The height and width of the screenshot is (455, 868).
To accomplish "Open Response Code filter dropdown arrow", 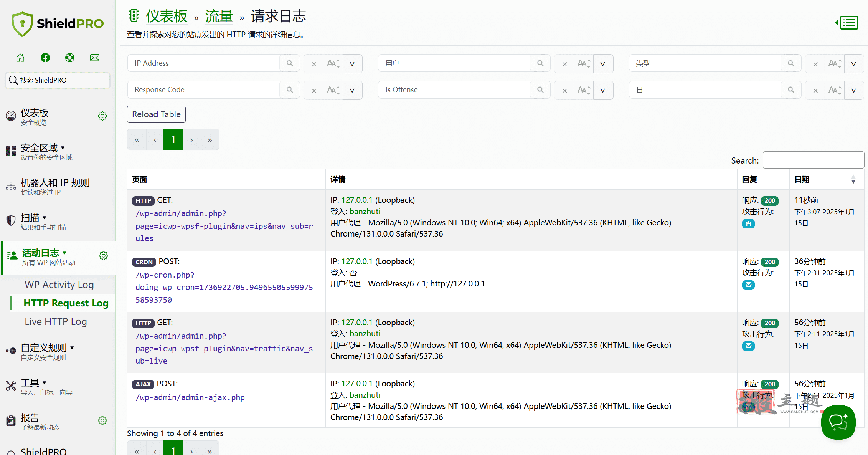I will click(x=352, y=90).
